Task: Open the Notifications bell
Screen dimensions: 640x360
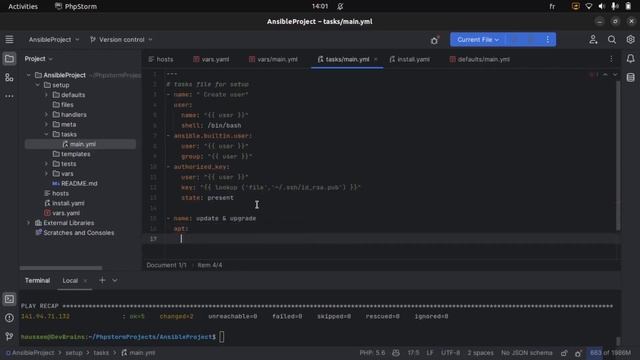Action: point(630,59)
